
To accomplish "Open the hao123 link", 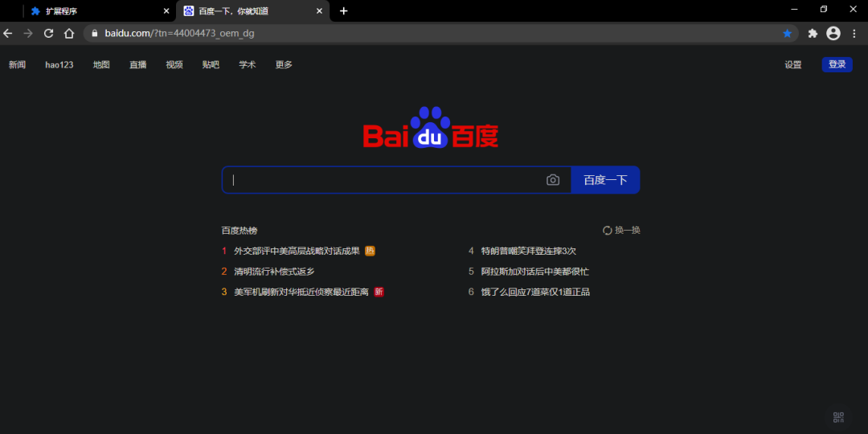I will pos(59,65).
